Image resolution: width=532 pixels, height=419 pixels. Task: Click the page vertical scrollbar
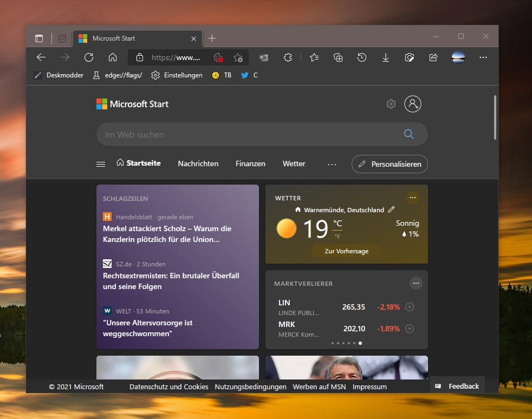(x=495, y=117)
